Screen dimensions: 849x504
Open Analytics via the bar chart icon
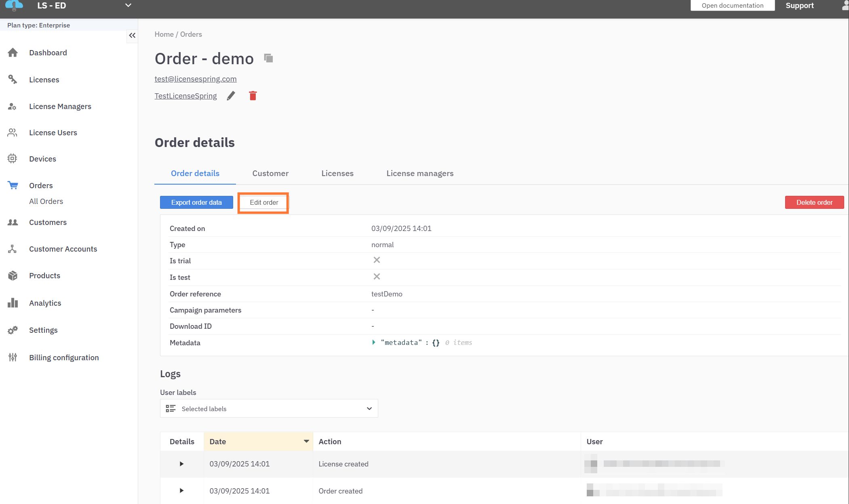pos(13,303)
